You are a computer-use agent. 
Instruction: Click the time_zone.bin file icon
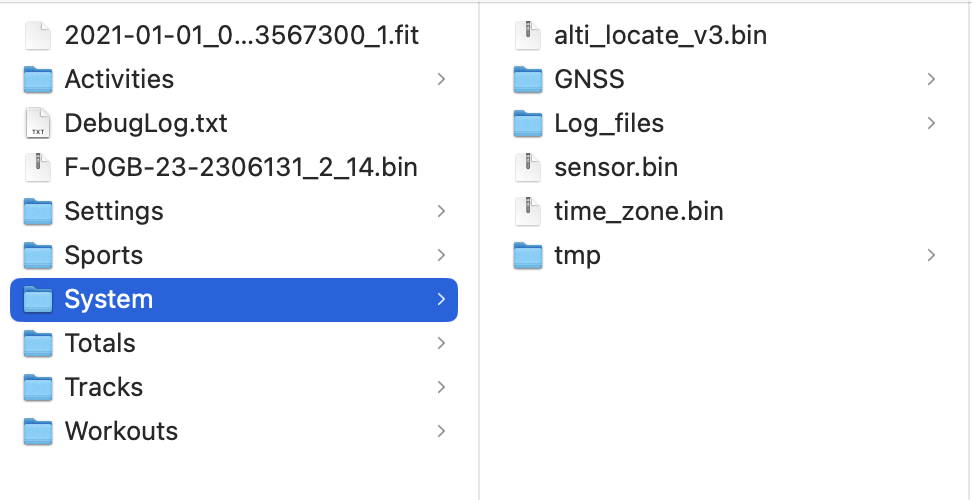[x=528, y=211]
